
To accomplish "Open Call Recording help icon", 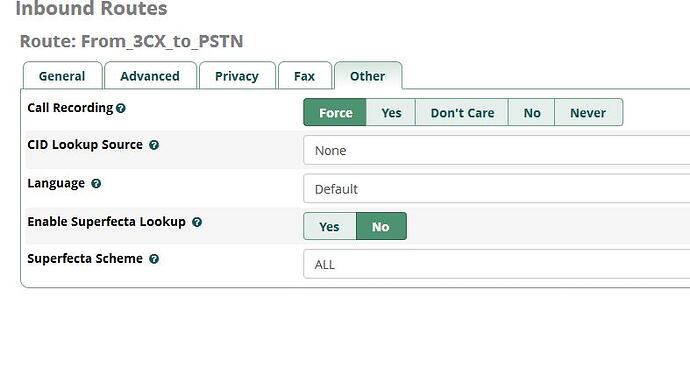I will [x=121, y=108].
